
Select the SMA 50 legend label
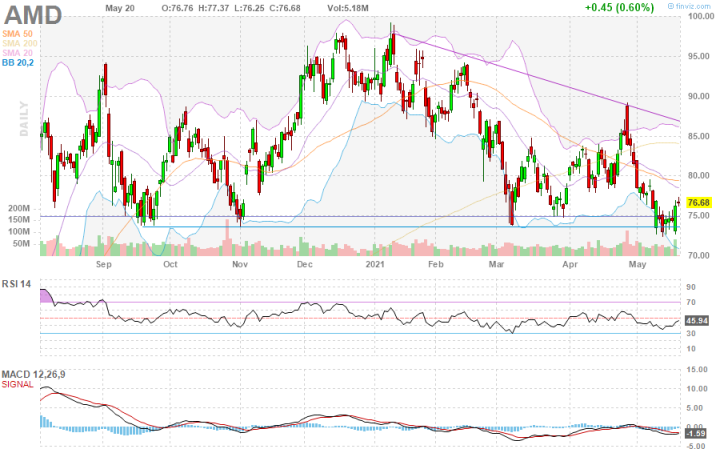(17, 34)
